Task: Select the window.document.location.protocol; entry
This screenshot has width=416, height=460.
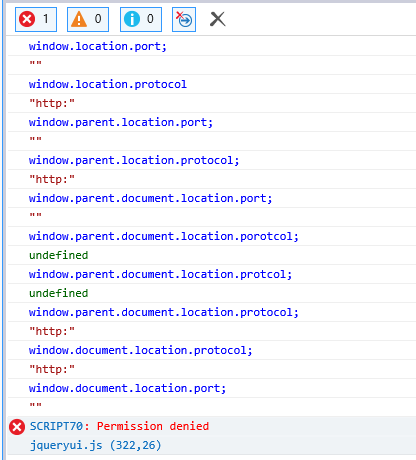Action: (x=141, y=350)
